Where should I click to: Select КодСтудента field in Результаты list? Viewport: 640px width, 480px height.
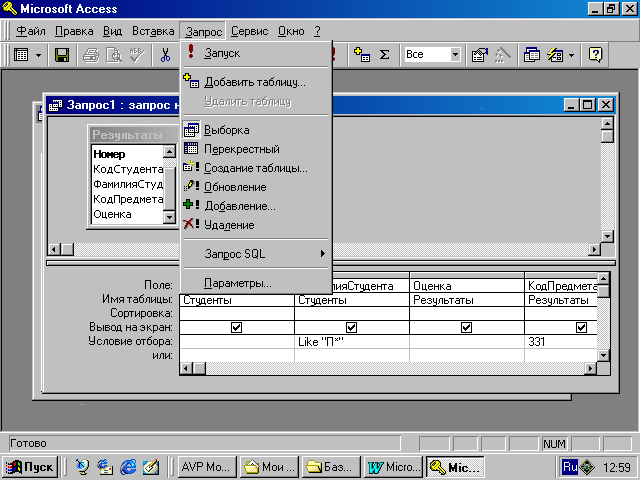click(x=128, y=169)
